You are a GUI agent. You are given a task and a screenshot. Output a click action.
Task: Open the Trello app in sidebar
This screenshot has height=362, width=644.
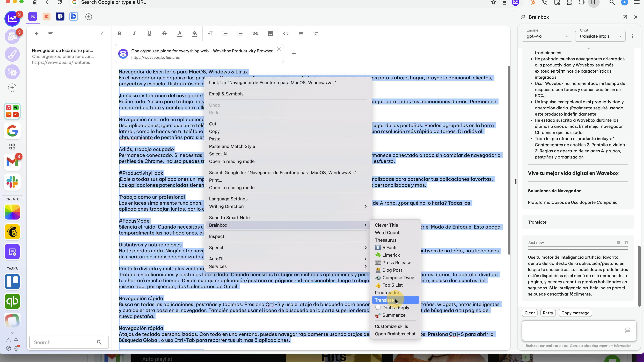pos(12,282)
